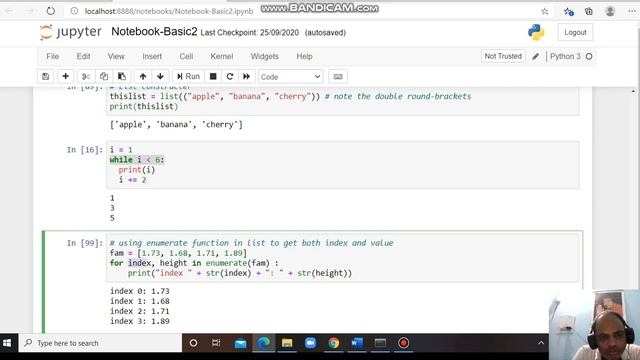Open File Explorer from taskbar
The width and height of the screenshot is (640, 360).
[287, 343]
